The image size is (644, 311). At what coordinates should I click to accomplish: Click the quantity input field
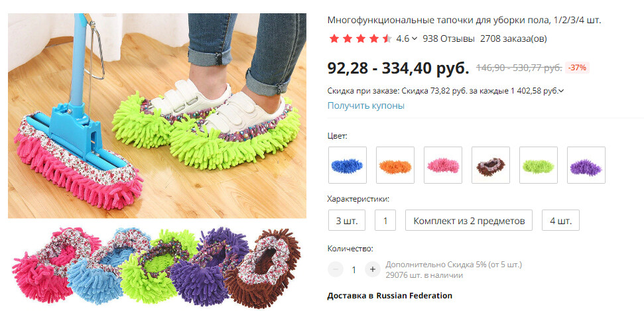click(x=354, y=270)
